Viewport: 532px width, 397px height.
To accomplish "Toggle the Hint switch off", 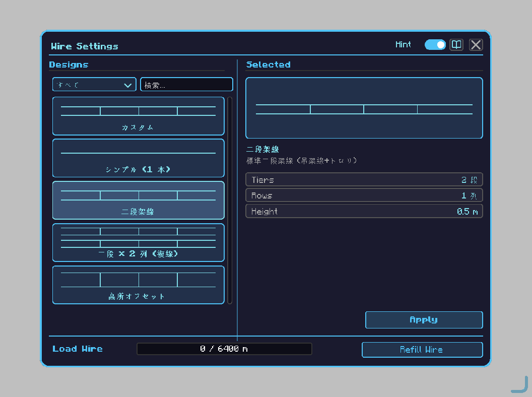I will tap(435, 44).
